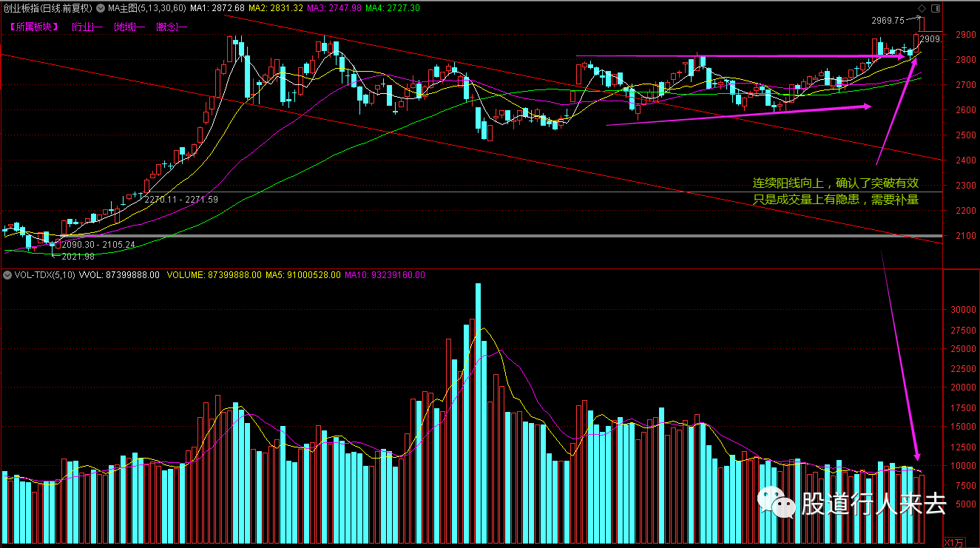This screenshot has height=548, width=980.
Task: Click the 2100 price axis label
Action: tap(965, 236)
